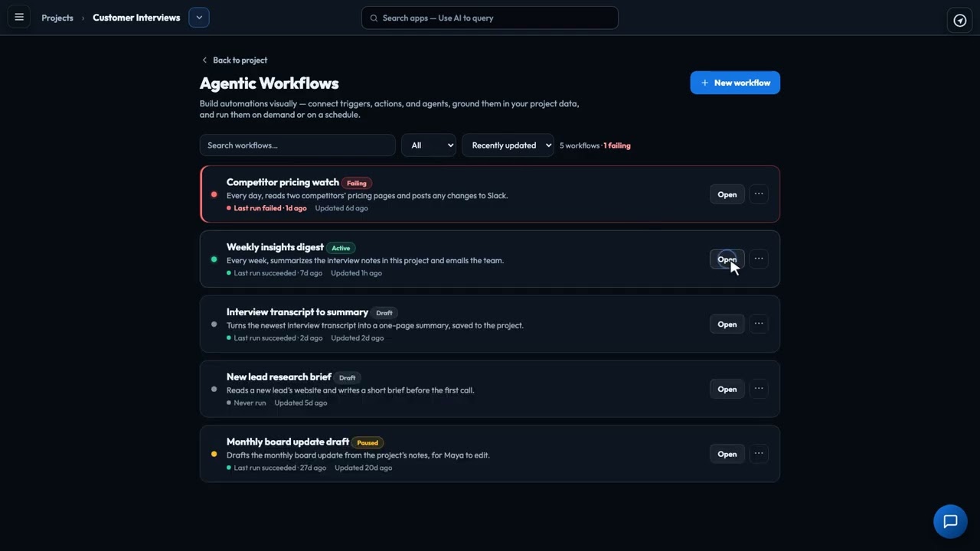Click the Active status badge
Screen dimensions: 980x551
click(341, 248)
